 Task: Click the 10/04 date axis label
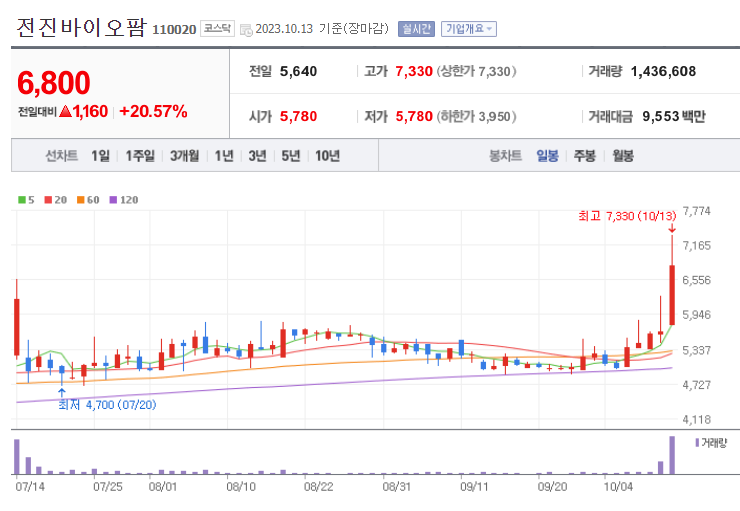click(618, 486)
